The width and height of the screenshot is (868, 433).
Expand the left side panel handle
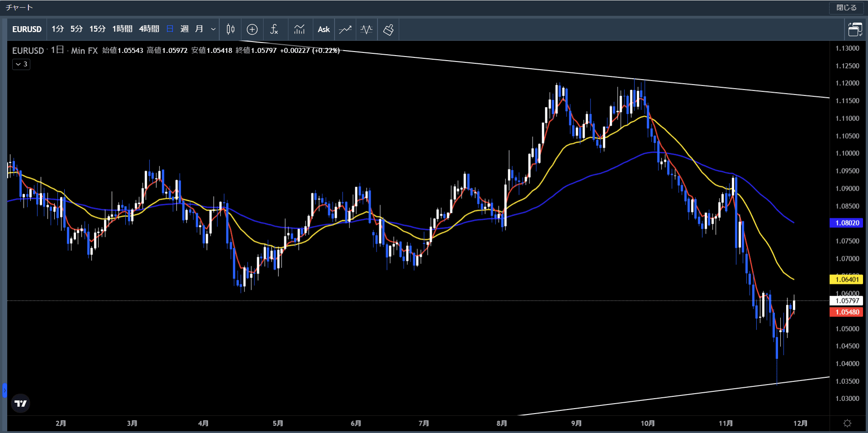(x=5, y=390)
